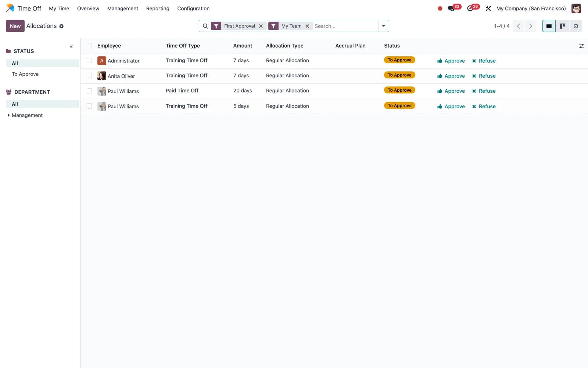Open the search options dropdown arrow
This screenshot has height=368, width=588.
383,26
